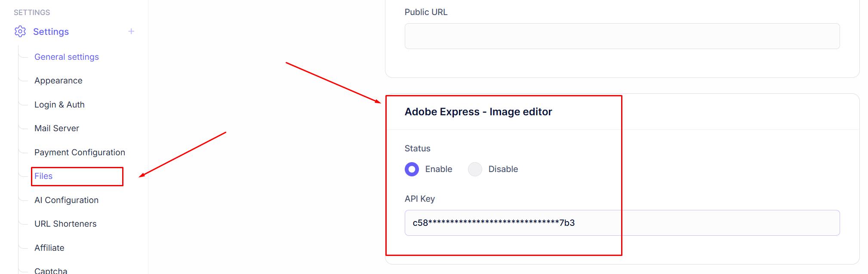Click into the Public URL field
This screenshot has height=274, width=868.
622,36
